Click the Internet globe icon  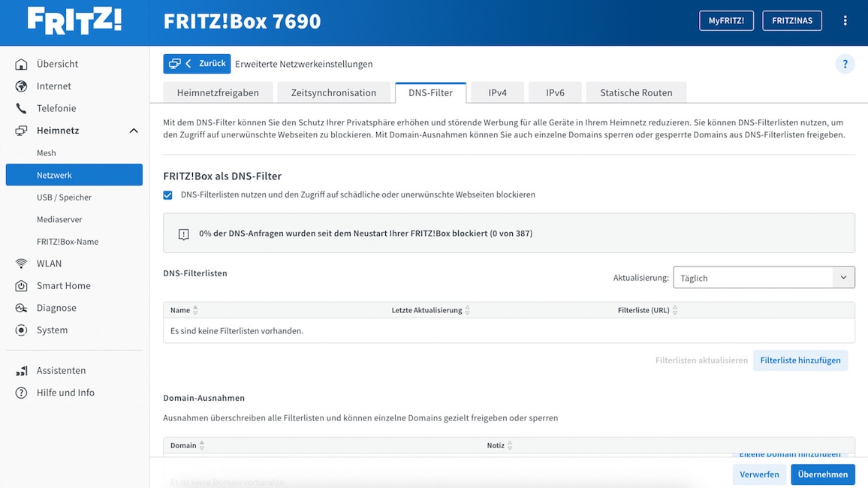21,86
